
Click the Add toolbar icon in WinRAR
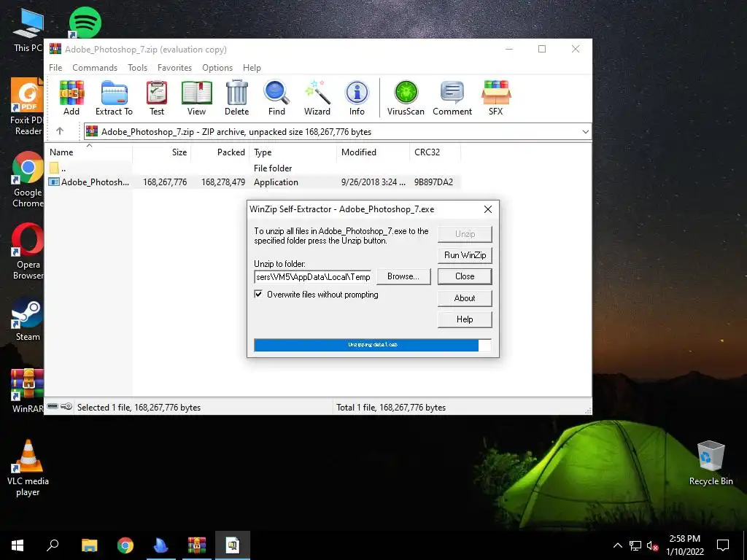71,98
